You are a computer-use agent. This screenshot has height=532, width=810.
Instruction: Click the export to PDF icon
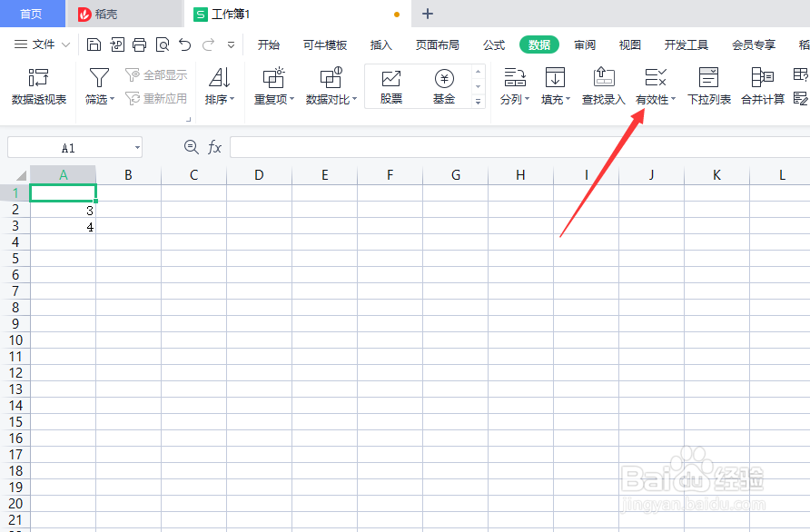click(117, 44)
